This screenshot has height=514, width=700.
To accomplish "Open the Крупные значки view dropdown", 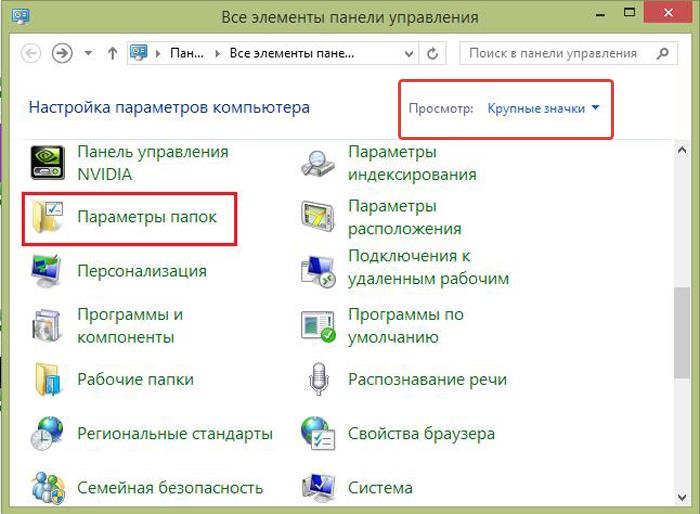I will point(543,108).
